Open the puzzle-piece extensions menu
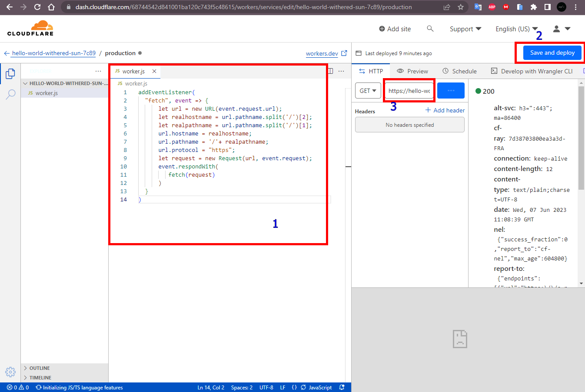The image size is (585, 392). pos(534,7)
